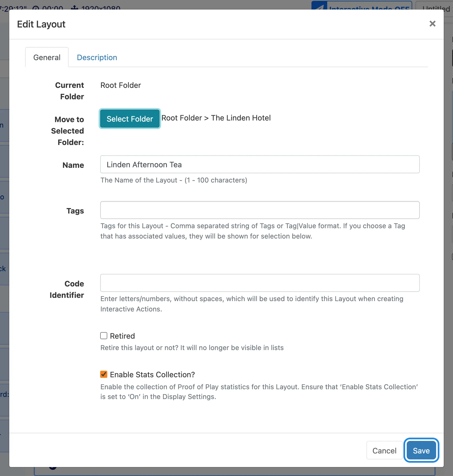
Task: Click 'The Name of the Layout' help text
Action: point(174,180)
